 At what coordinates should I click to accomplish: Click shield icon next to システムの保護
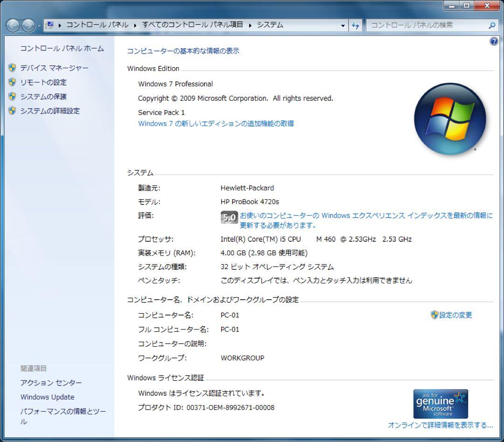click(x=12, y=97)
